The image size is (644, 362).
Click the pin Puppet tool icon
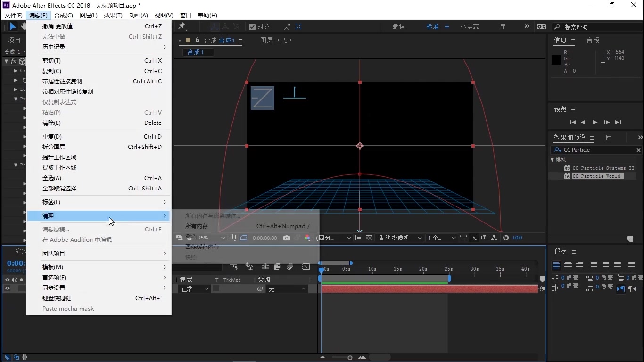coord(182,26)
